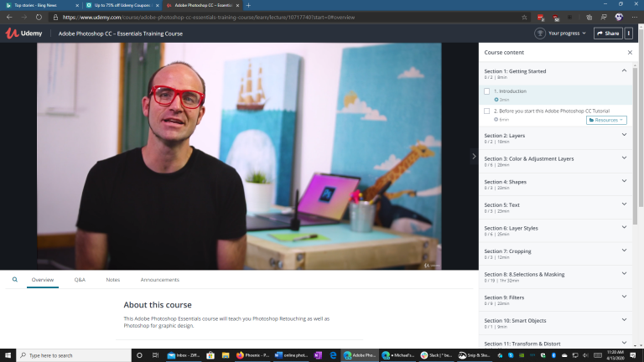644x362 pixels.
Task: Switch to the Word document in taskbar
Action: [x=291, y=355]
